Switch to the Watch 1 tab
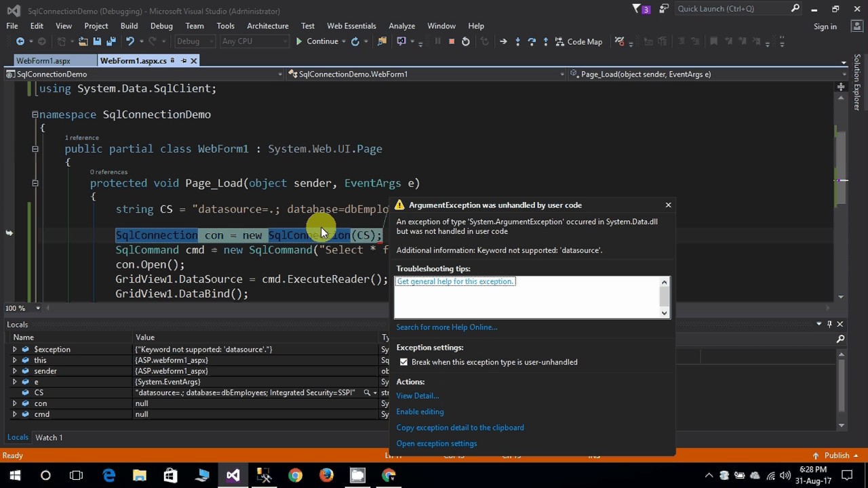Viewport: 868px width, 488px height. point(49,437)
